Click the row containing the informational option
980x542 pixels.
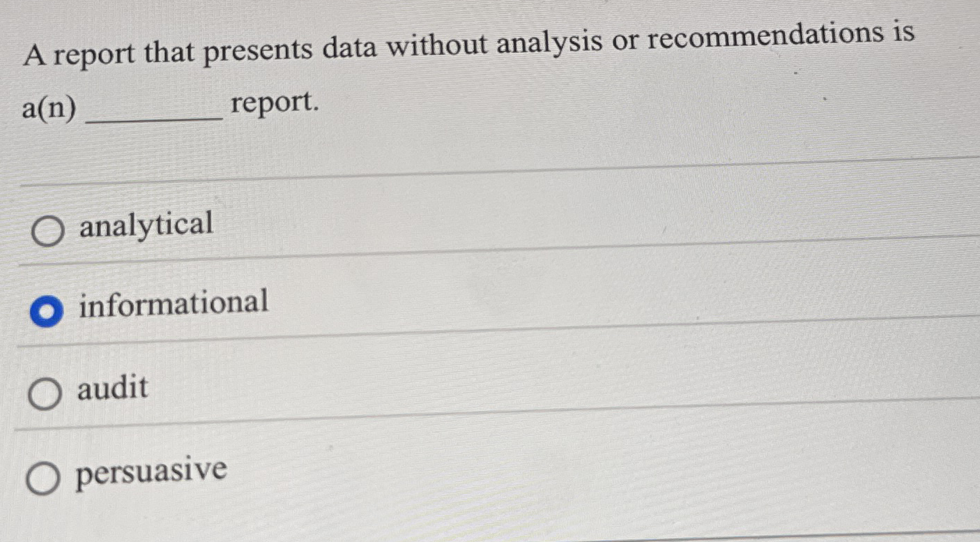(279, 307)
